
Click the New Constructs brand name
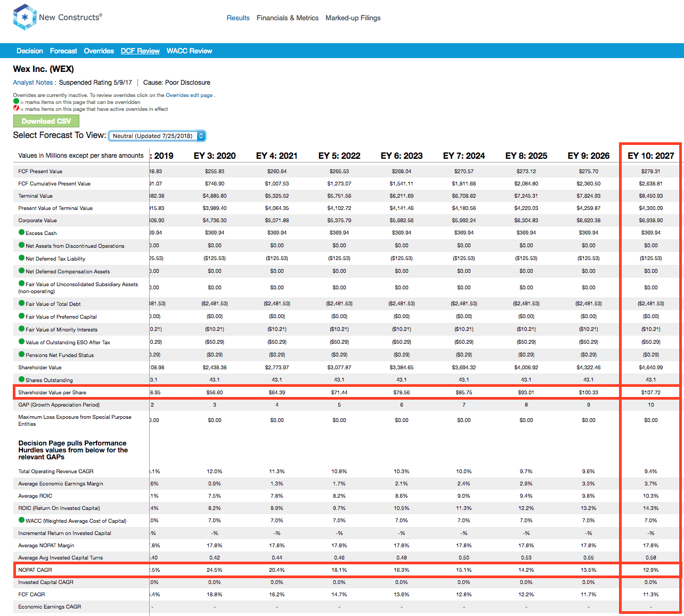(70, 17)
